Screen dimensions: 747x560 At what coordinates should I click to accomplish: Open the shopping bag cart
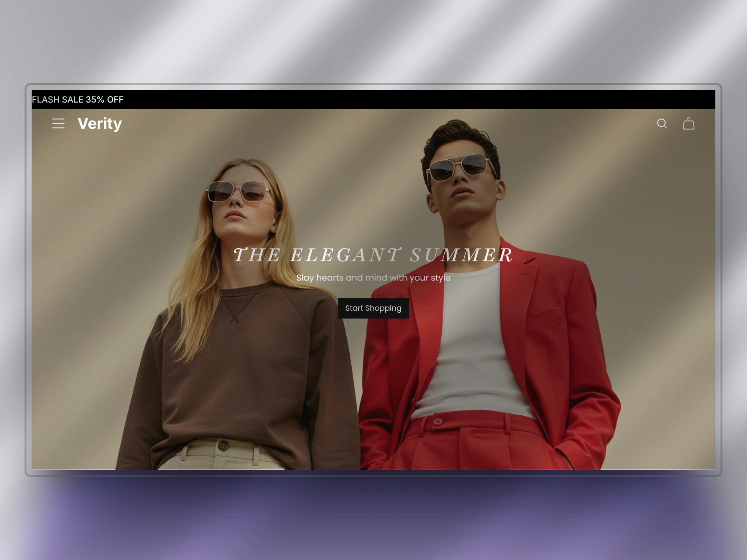pyautogui.click(x=688, y=124)
